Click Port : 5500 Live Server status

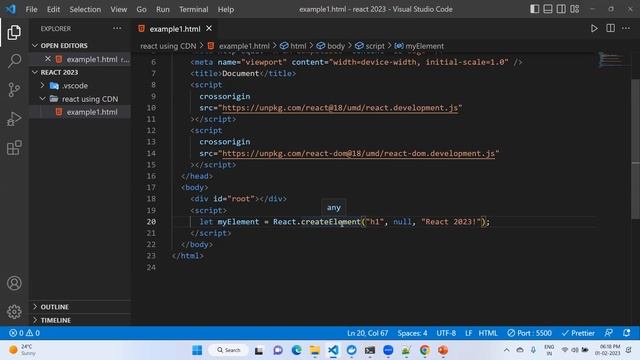pyautogui.click(x=529, y=333)
